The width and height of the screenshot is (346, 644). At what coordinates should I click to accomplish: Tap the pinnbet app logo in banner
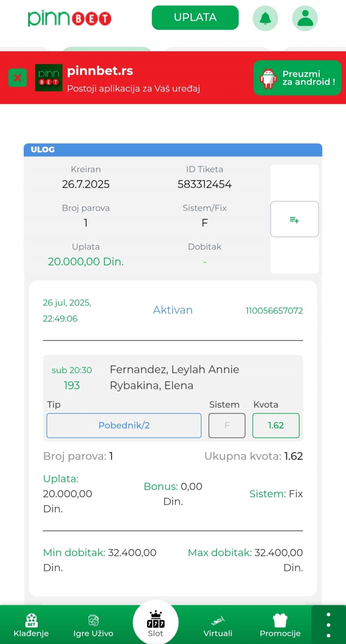click(49, 78)
